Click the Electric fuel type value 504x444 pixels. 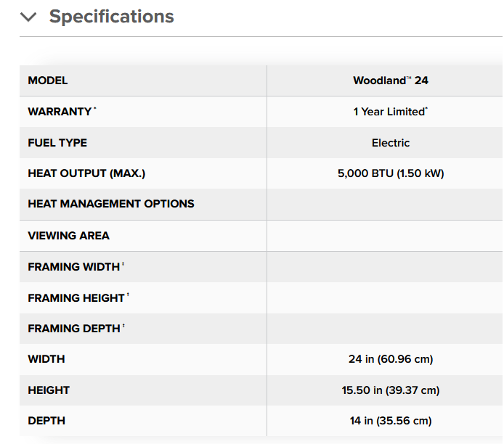pos(390,143)
